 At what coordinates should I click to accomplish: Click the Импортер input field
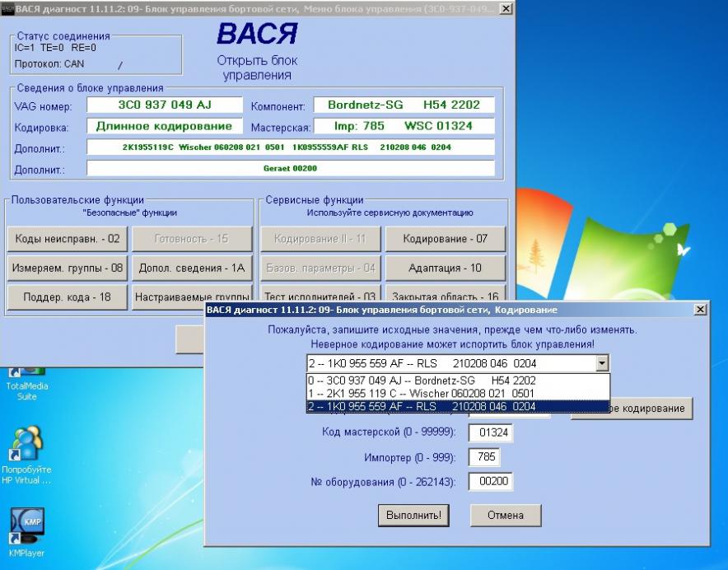(484, 457)
